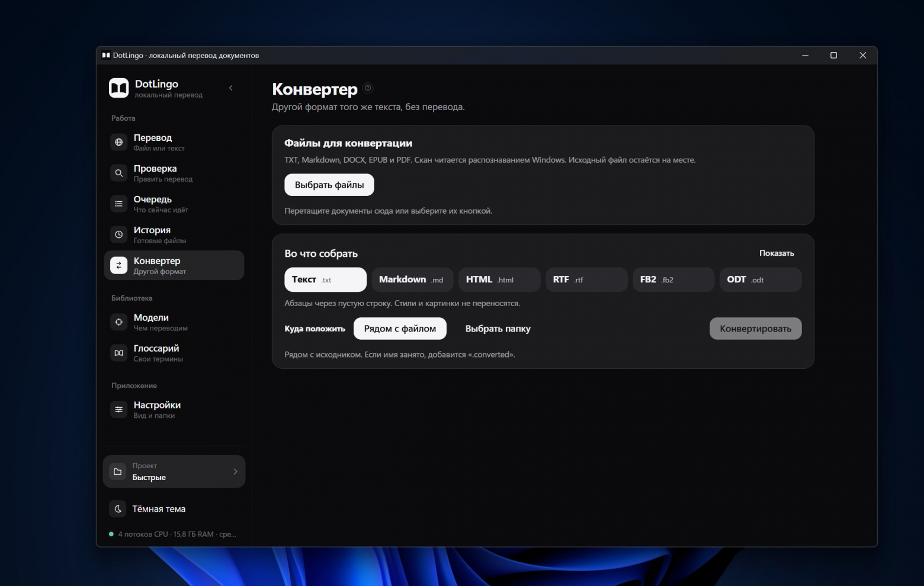Click the open-book icon next to Глоссарий
Image resolution: width=924 pixels, height=586 pixels.
[119, 353]
